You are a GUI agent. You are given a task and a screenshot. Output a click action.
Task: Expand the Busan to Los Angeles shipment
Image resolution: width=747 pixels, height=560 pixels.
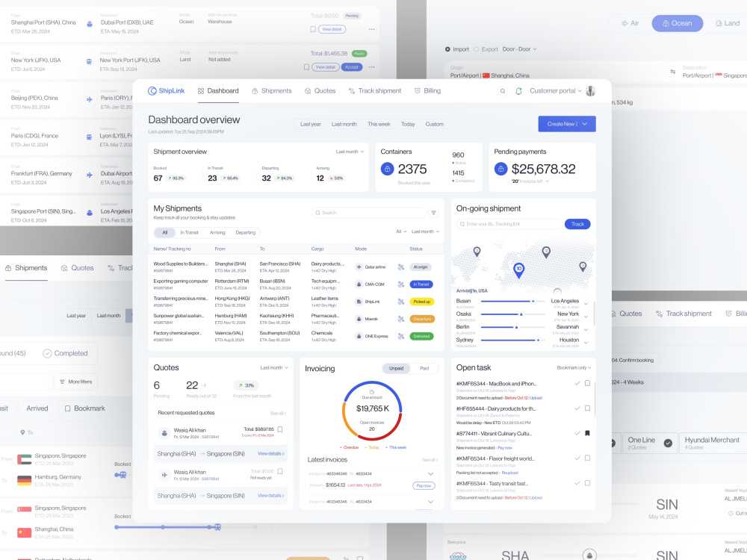pos(586,304)
